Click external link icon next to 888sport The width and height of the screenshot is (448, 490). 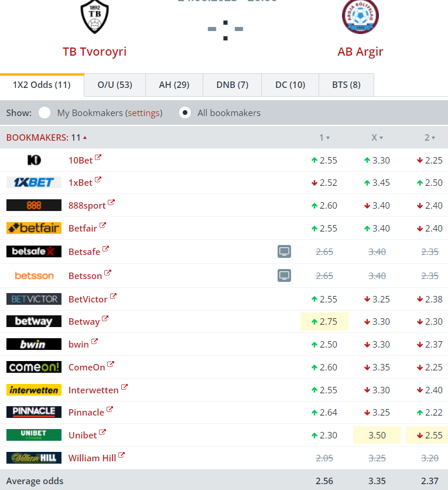click(111, 202)
